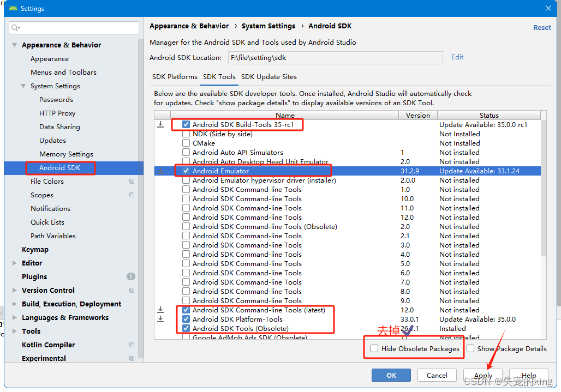This screenshot has height=392, width=561.
Task: Click the OK button
Action: tap(391, 375)
